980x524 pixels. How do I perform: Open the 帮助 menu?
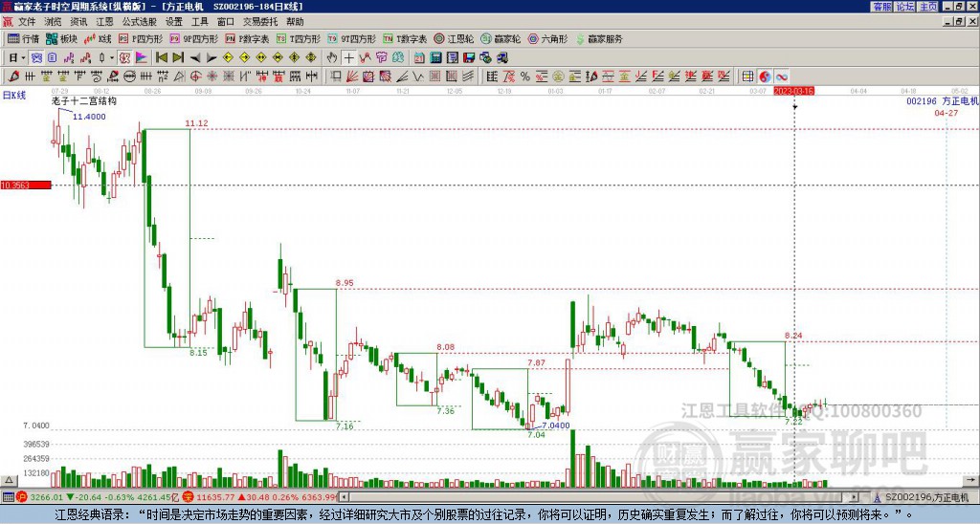coord(295,22)
